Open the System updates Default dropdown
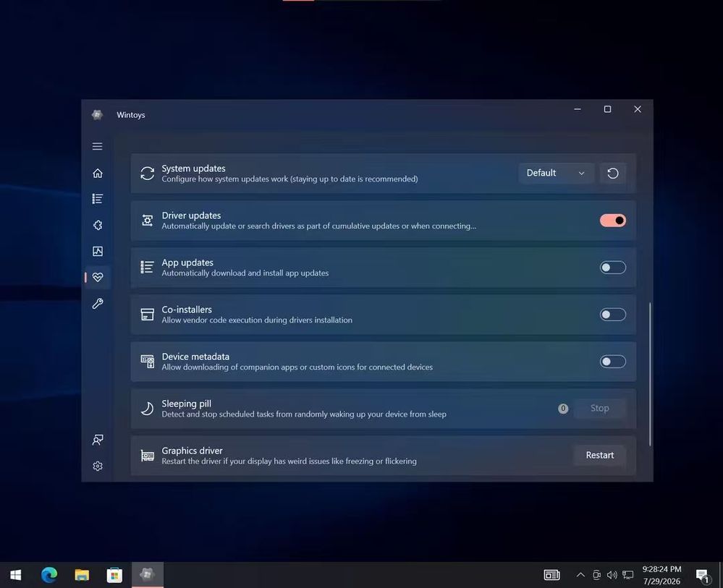723x588 pixels. (556, 174)
